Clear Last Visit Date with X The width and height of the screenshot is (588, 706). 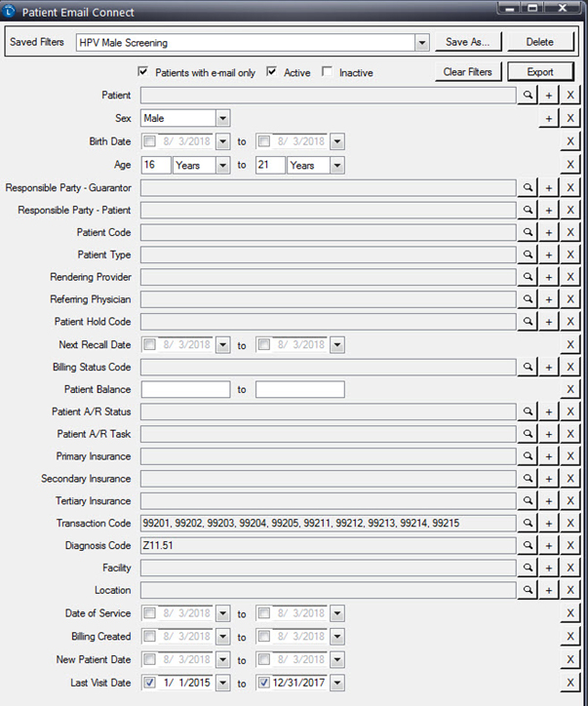(x=570, y=683)
